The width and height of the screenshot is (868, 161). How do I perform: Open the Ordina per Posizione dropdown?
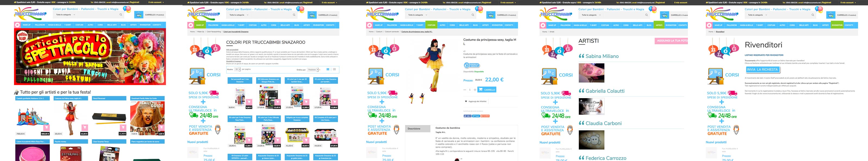pyautogui.click(x=313, y=70)
